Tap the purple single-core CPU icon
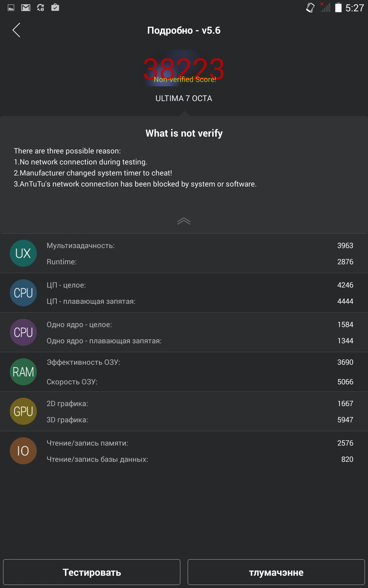Viewport: 368px width, 588px height. [23, 332]
